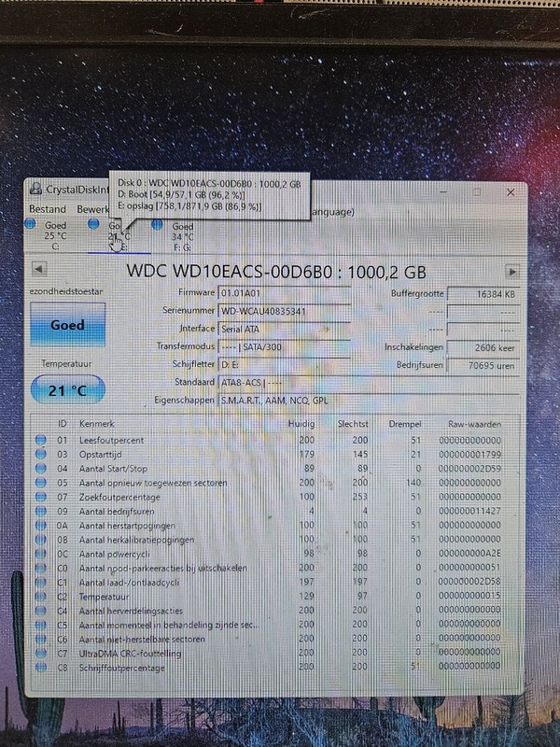
Task: Click the Drempel column header
Action: 405,424
